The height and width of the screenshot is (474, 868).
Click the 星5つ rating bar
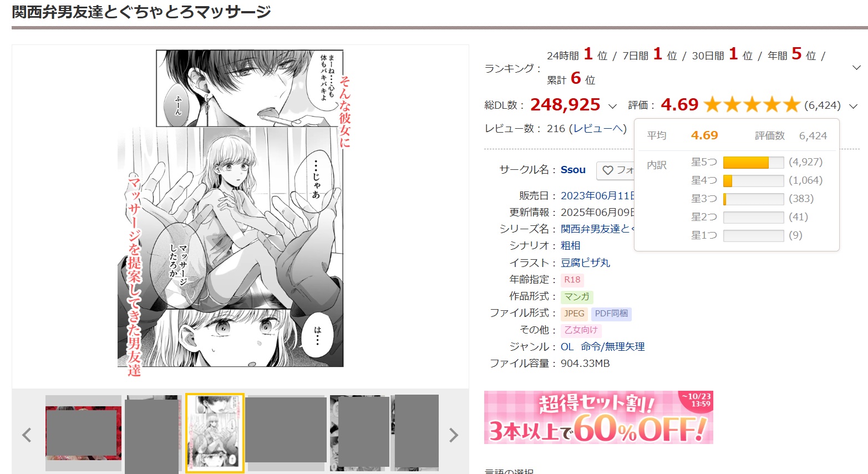[753, 163]
